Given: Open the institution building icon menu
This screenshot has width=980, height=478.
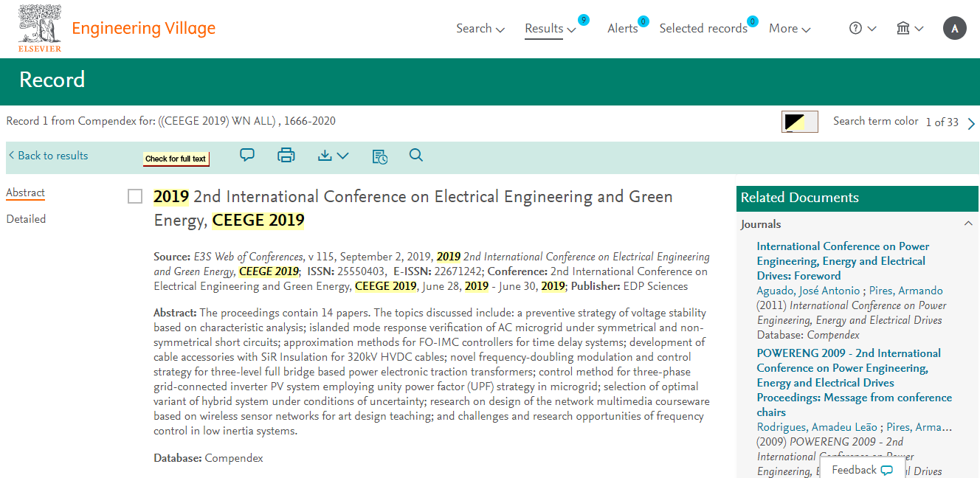Looking at the screenshot, I should click(909, 28).
